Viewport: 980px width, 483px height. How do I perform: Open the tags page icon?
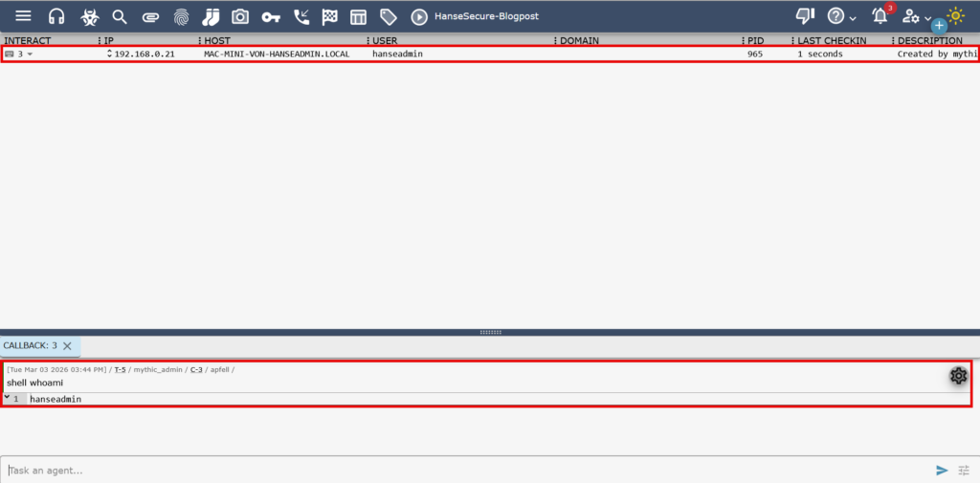click(x=388, y=16)
